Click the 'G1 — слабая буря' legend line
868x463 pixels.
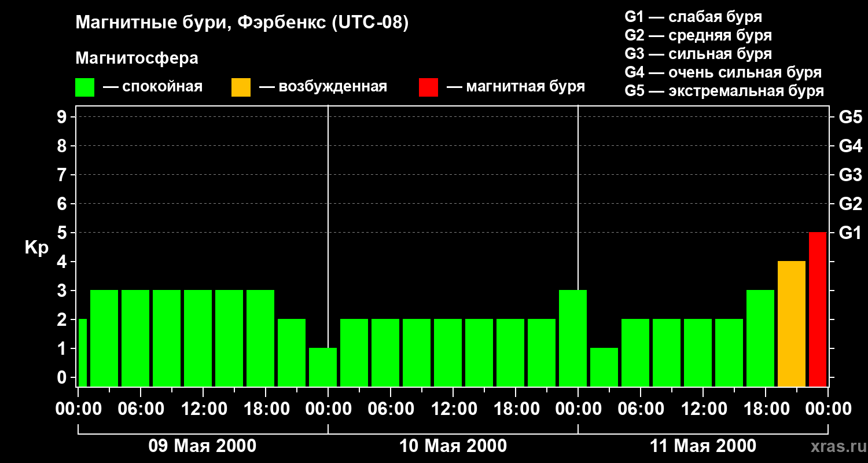click(x=693, y=17)
